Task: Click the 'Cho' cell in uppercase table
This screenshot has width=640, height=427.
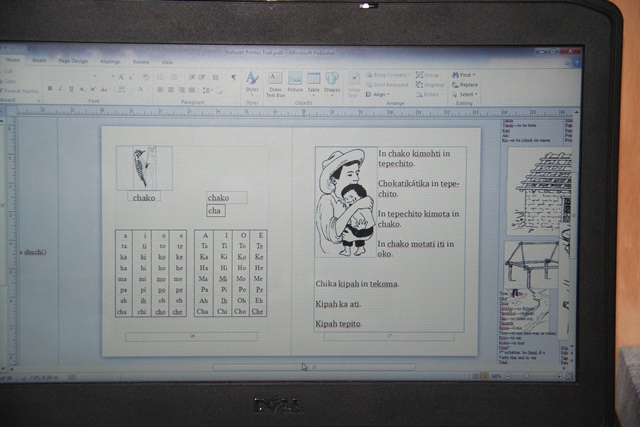Action: pyautogui.click(x=240, y=311)
